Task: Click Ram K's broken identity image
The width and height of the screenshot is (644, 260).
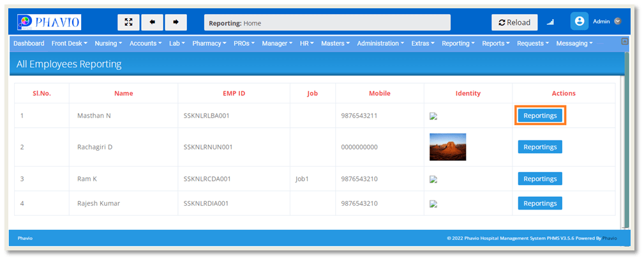Action: [433, 180]
